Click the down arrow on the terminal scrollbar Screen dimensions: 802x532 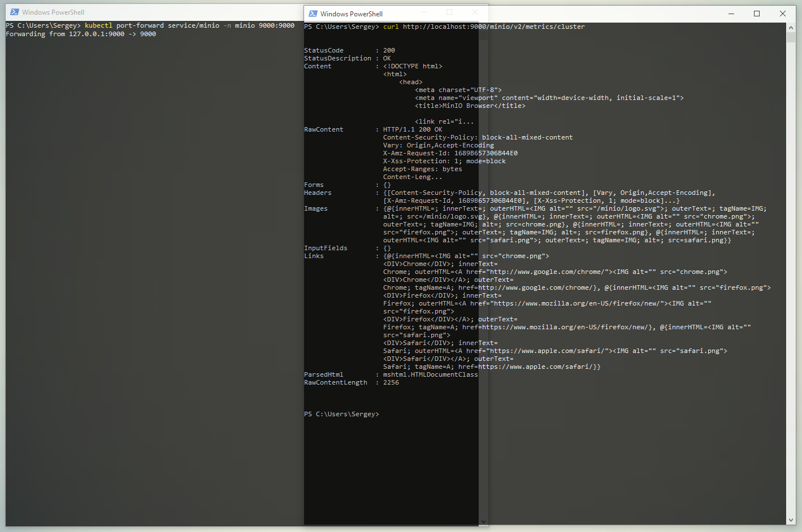tap(483, 521)
